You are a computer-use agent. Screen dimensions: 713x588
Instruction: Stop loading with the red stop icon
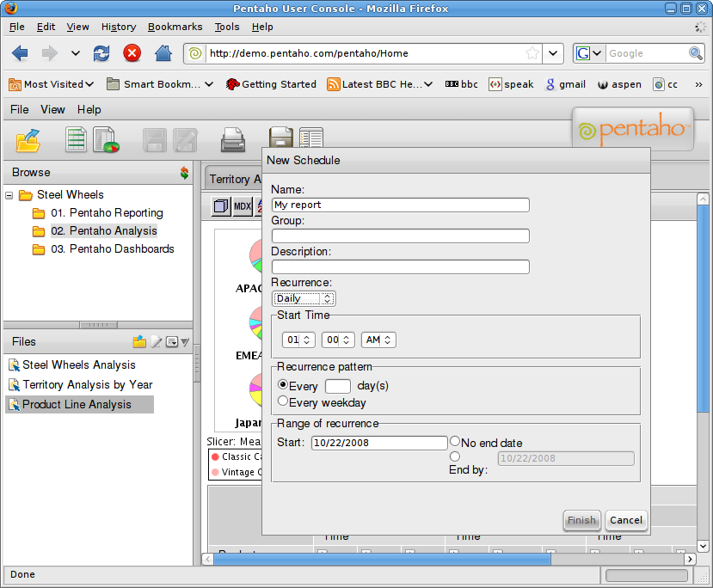click(132, 53)
